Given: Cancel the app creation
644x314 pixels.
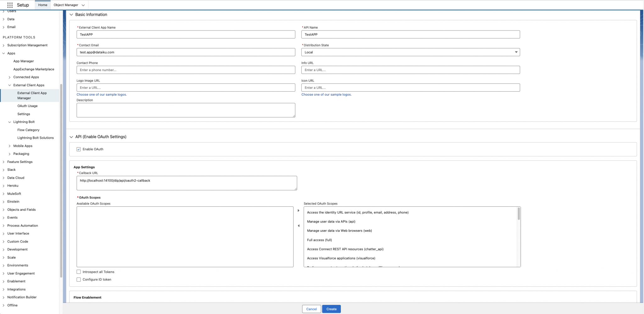Looking at the screenshot, I should coord(311,309).
